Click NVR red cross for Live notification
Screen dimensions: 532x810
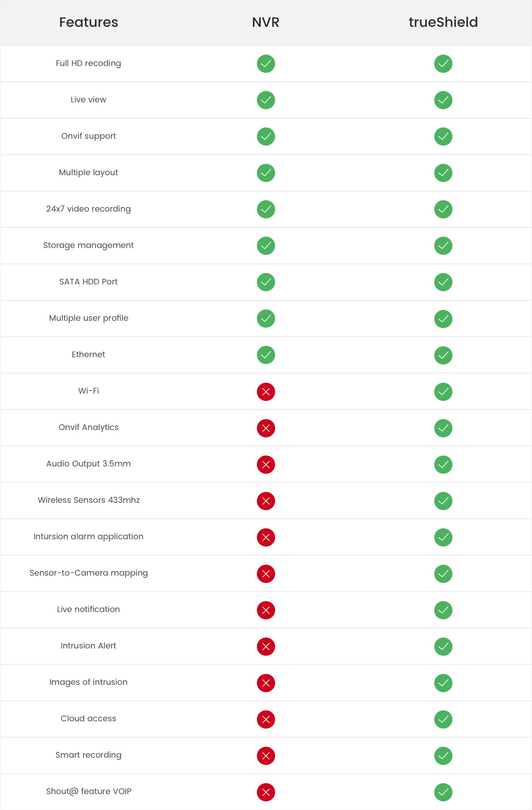coord(266,610)
